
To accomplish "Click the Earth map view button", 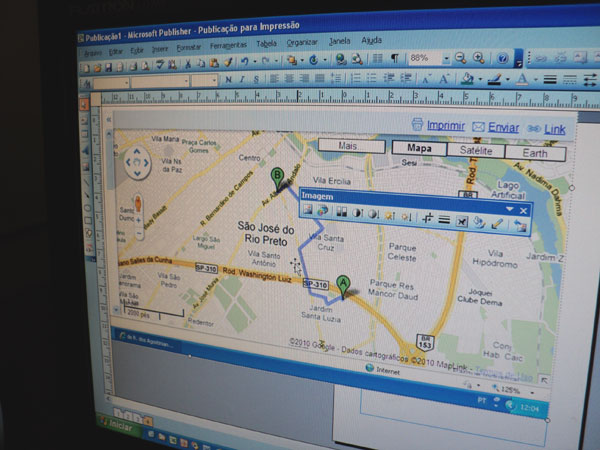I will pos(535,153).
